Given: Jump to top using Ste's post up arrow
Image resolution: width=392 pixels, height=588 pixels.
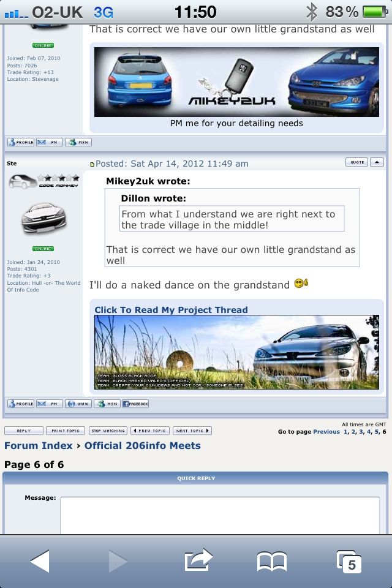Looking at the screenshot, I should [377, 162].
